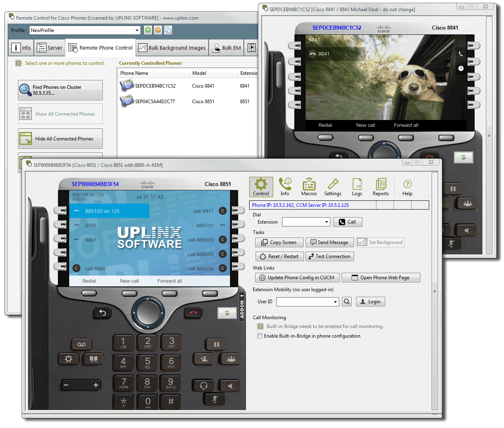The height and width of the screenshot is (428, 504).
Task: Switch to the Server tab
Action: pos(50,48)
